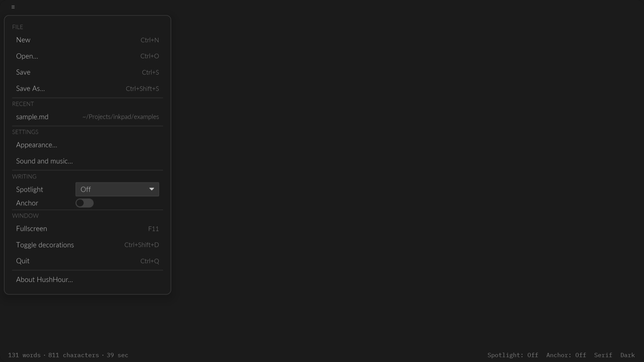This screenshot has height=362, width=644.
Task: Open Sound and music... settings
Action: click(x=87, y=161)
